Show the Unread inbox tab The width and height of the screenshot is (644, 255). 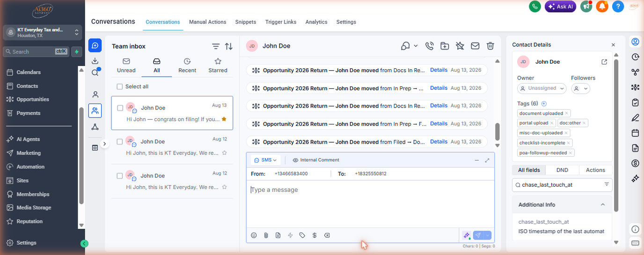[126, 66]
